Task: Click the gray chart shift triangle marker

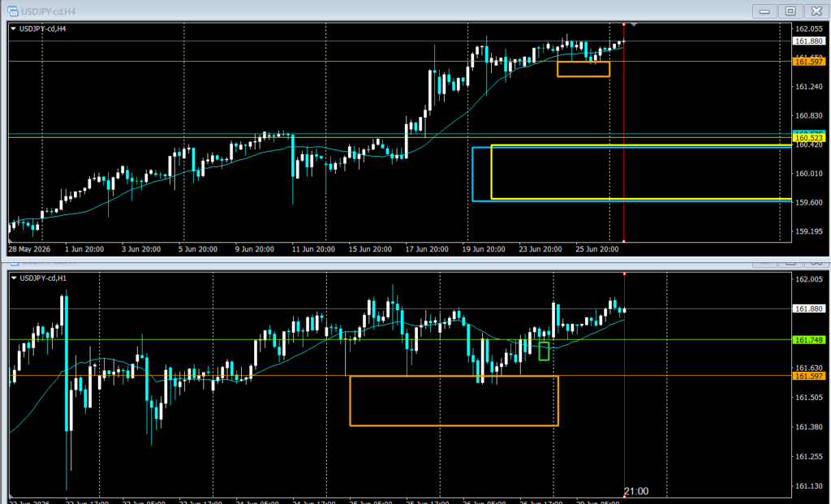Action: coord(633,24)
